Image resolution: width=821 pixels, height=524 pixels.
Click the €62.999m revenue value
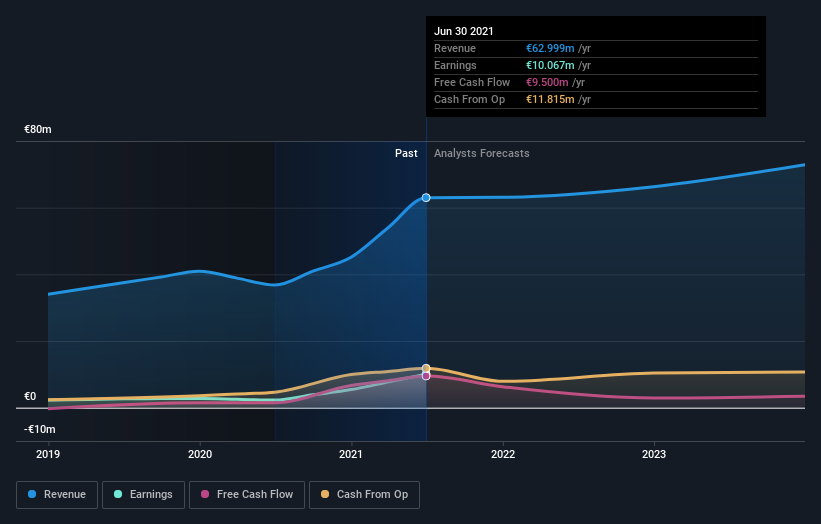point(550,48)
